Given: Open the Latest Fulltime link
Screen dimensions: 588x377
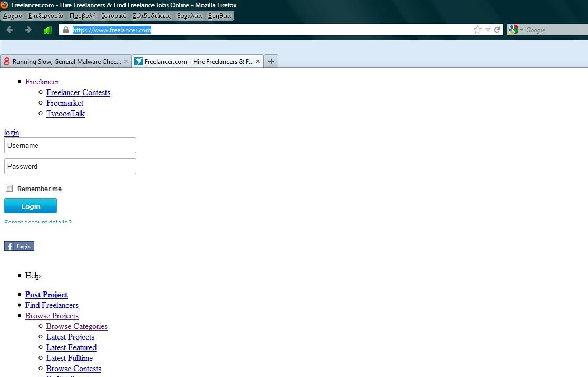Looking at the screenshot, I should click(x=70, y=358).
